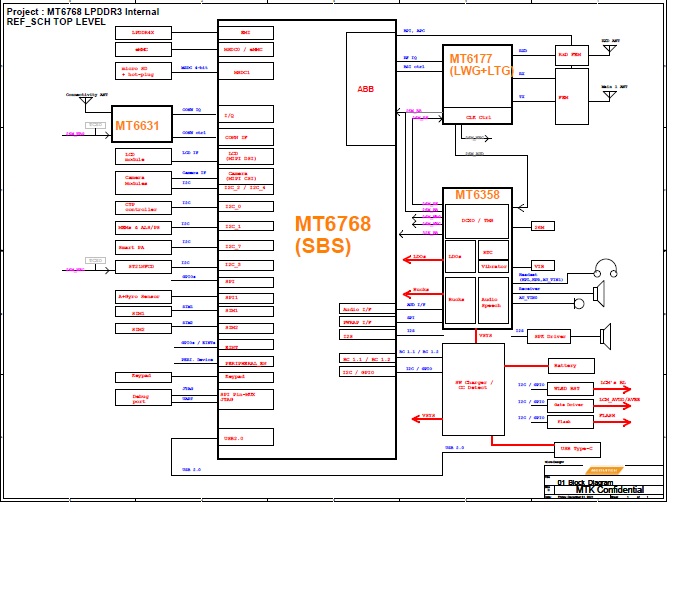Select the SPK Driver block

[549, 336]
